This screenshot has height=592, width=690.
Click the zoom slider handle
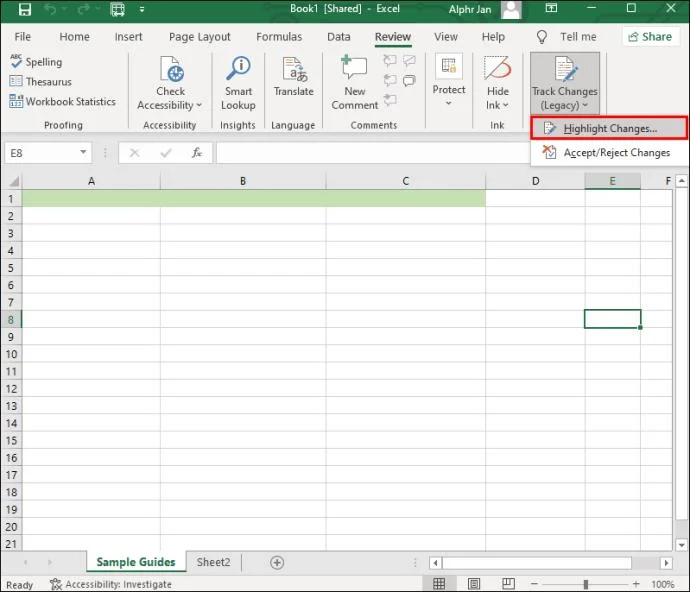point(585,584)
